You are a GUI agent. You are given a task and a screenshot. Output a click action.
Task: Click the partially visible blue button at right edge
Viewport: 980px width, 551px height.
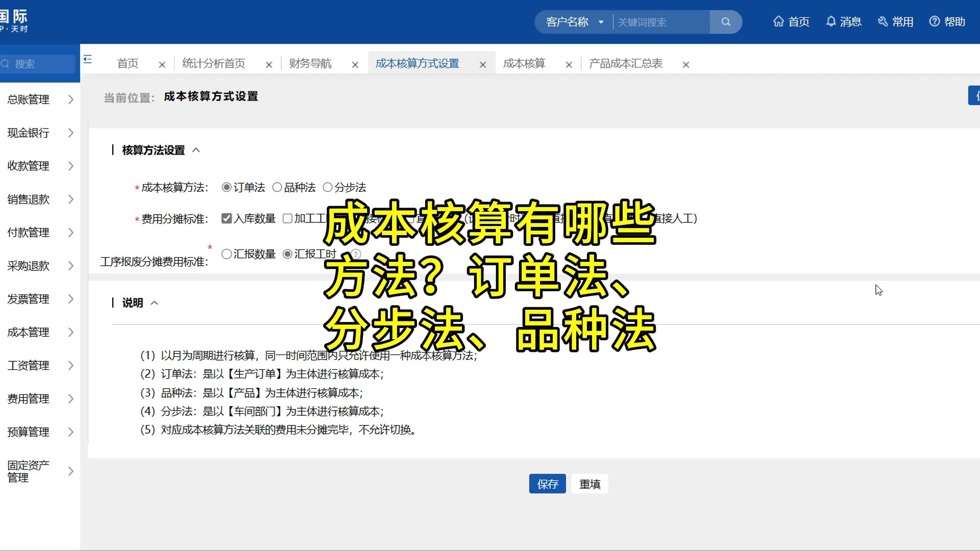click(x=974, y=95)
